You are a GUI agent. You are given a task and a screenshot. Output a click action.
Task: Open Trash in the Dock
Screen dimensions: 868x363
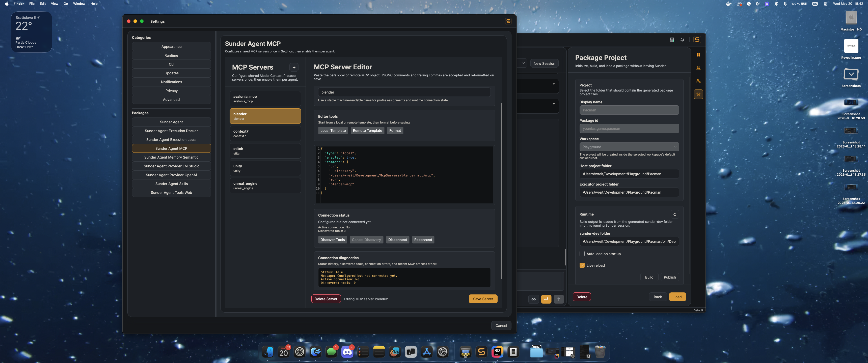point(600,352)
